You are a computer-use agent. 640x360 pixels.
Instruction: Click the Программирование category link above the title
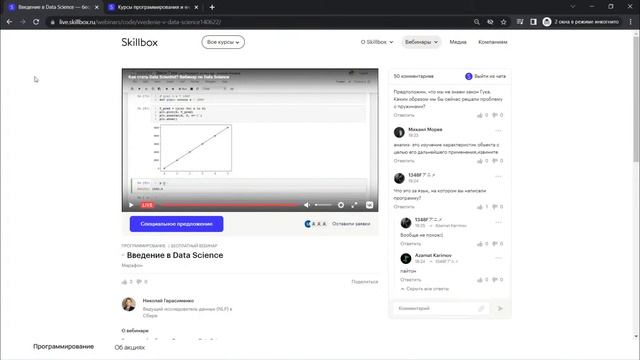tap(143, 246)
